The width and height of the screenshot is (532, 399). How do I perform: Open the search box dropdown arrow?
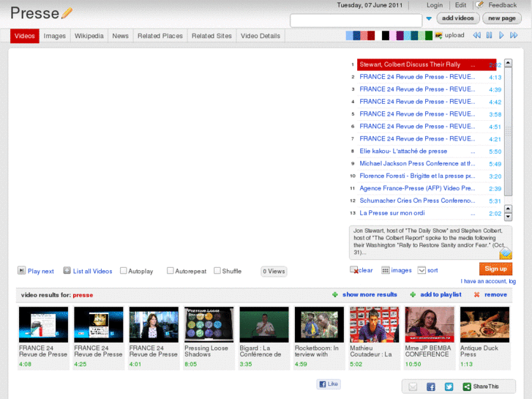429,19
